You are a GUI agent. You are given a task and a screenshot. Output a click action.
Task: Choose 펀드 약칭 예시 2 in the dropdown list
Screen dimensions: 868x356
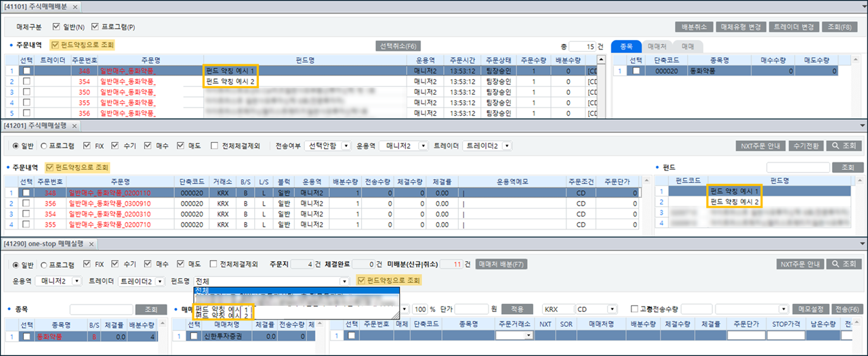[224, 315]
